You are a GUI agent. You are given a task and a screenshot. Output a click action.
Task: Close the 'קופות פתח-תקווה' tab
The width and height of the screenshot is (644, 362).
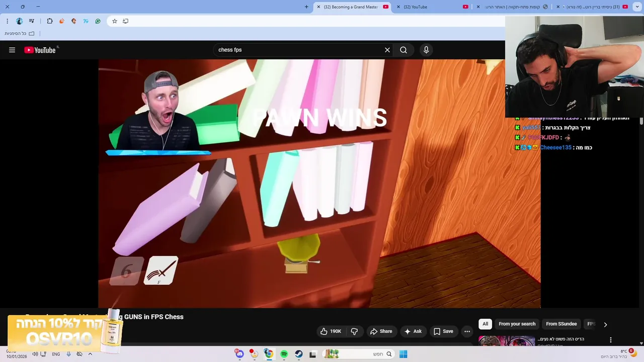pos(478,7)
